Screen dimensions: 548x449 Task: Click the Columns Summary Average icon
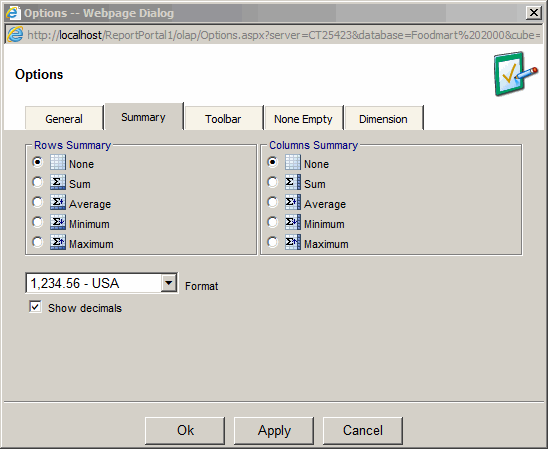[x=293, y=202]
